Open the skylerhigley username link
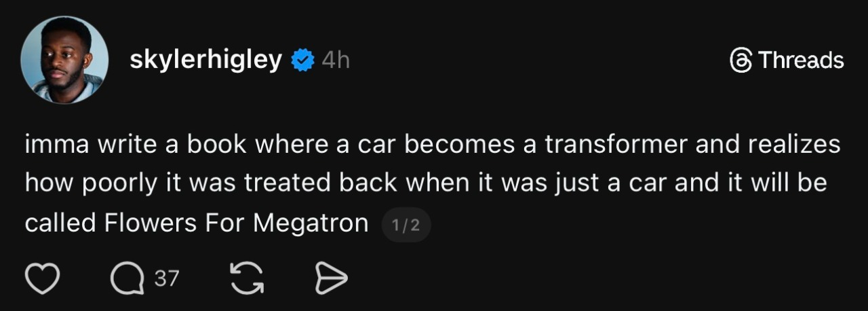This screenshot has width=868, height=311. point(205,60)
